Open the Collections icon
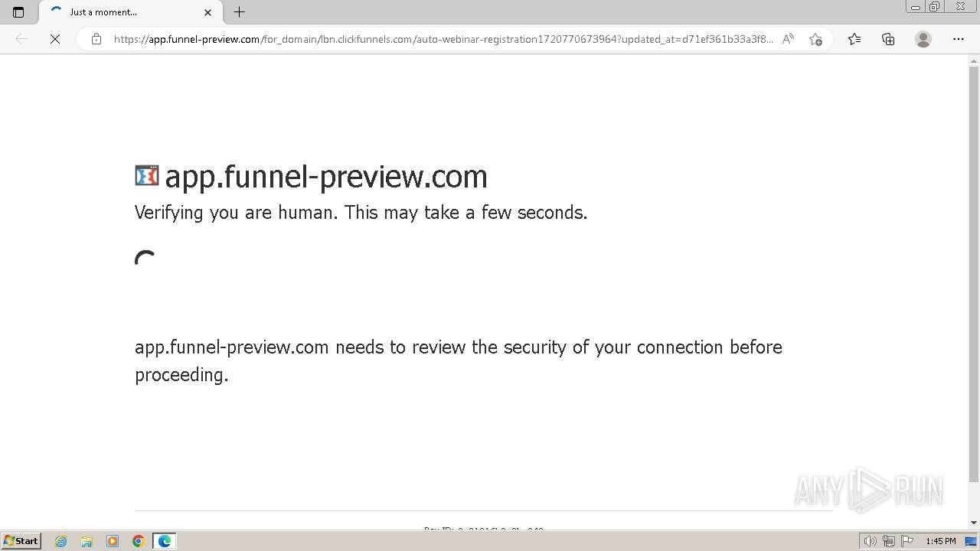The height and width of the screenshot is (551, 980). coord(888,39)
